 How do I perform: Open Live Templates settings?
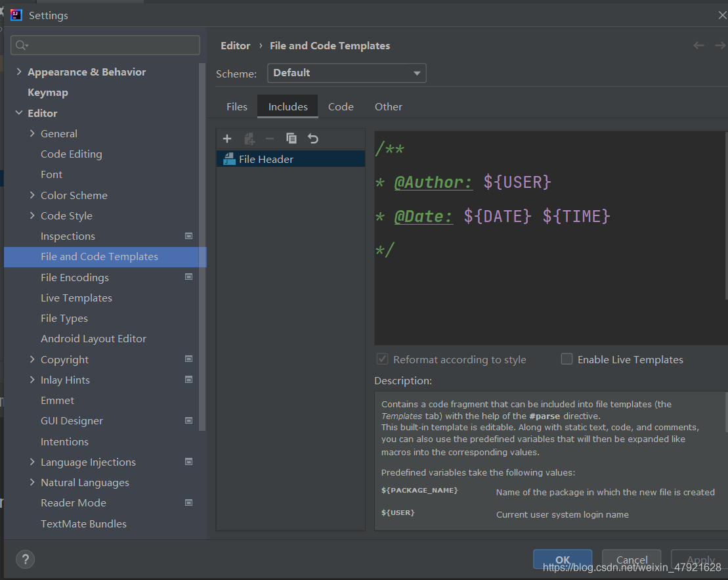pos(77,298)
